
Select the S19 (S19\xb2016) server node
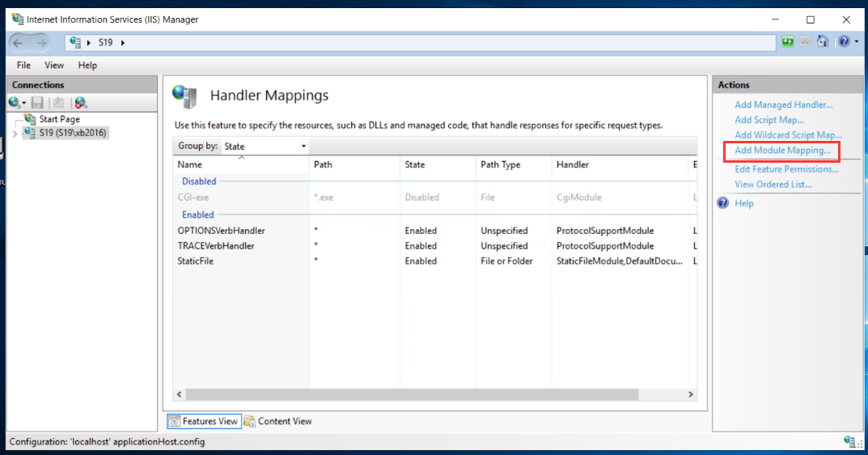point(73,133)
